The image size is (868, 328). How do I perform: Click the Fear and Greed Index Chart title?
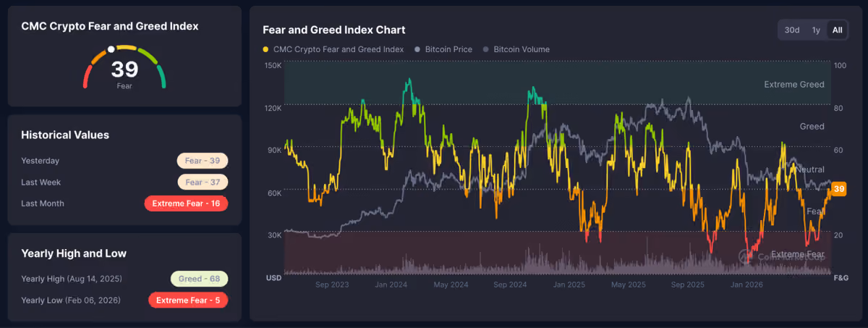[333, 30]
